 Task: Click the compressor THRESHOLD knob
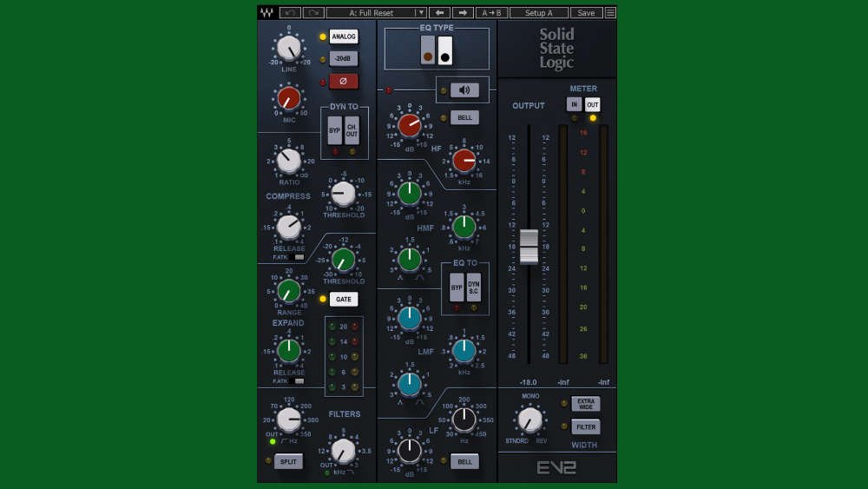[x=343, y=195]
